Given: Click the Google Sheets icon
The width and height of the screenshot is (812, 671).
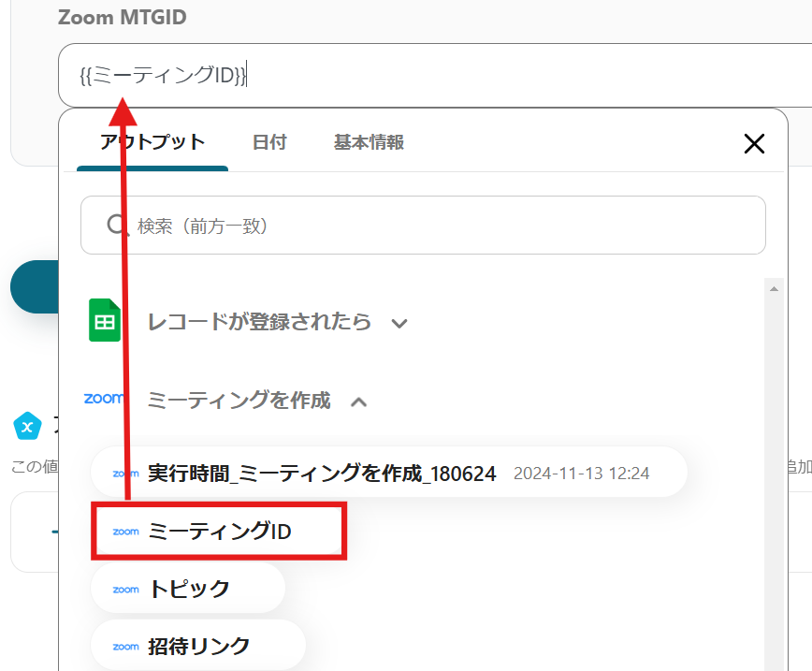Looking at the screenshot, I should (x=105, y=320).
